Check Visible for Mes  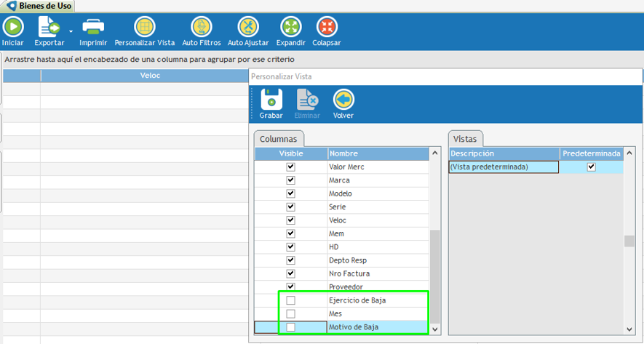291,313
